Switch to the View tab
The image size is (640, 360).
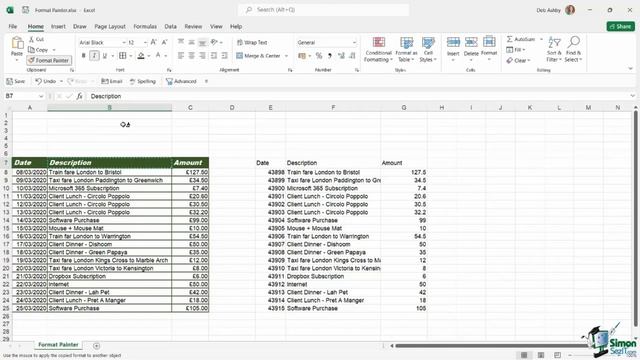click(x=216, y=27)
